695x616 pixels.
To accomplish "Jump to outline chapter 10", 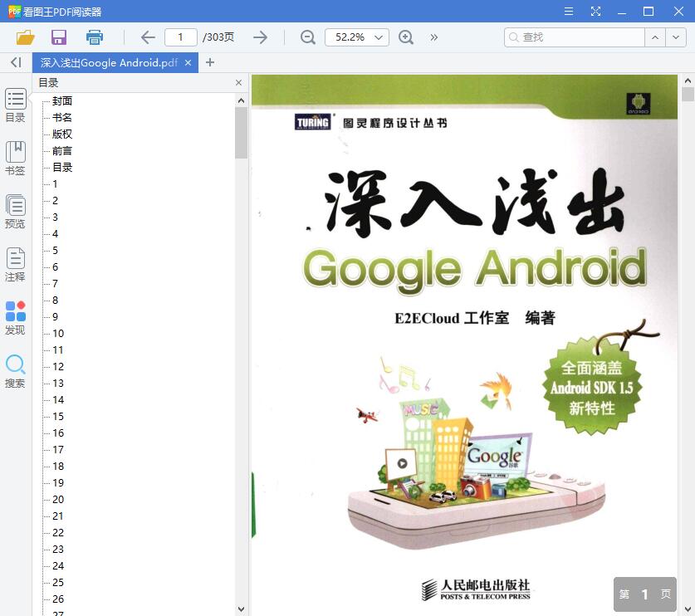I will coord(58,333).
